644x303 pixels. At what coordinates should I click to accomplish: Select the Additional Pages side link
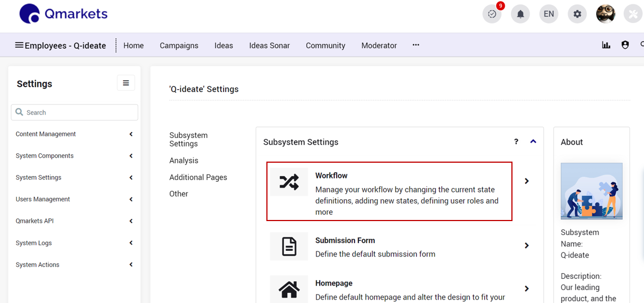[x=198, y=177]
